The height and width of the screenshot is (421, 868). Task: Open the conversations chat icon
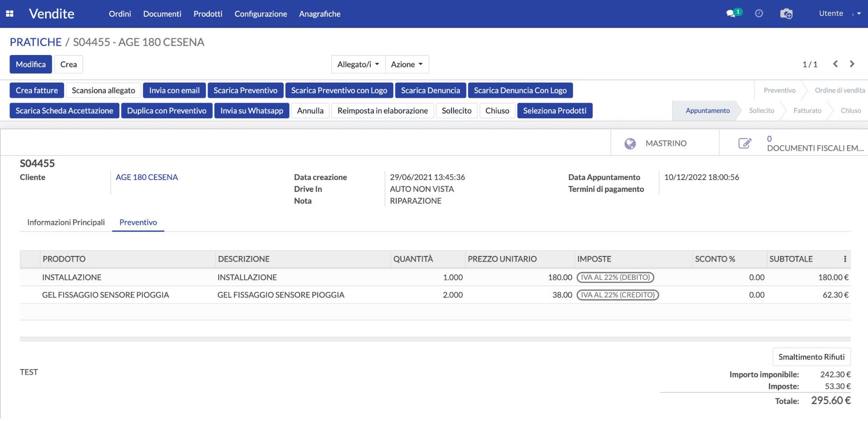coord(731,14)
